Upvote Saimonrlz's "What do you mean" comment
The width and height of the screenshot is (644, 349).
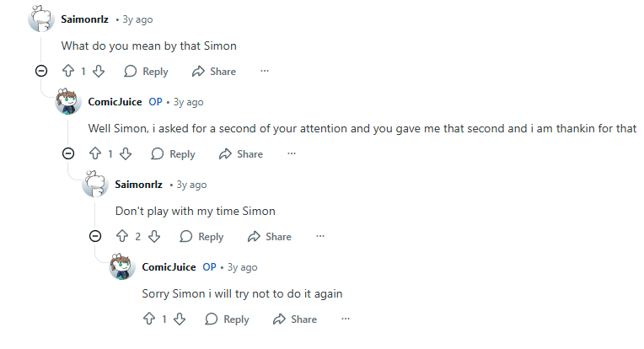[68, 72]
